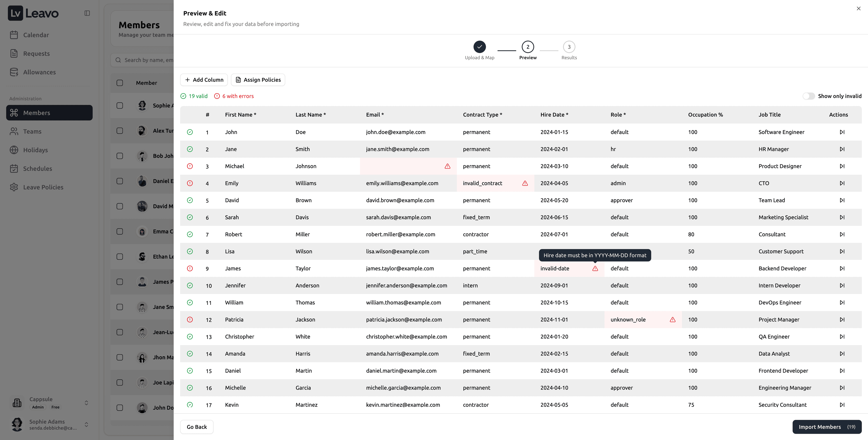Viewport: 868px width, 440px height.
Task: Toggle Show only invalid switch
Action: tap(808, 96)
